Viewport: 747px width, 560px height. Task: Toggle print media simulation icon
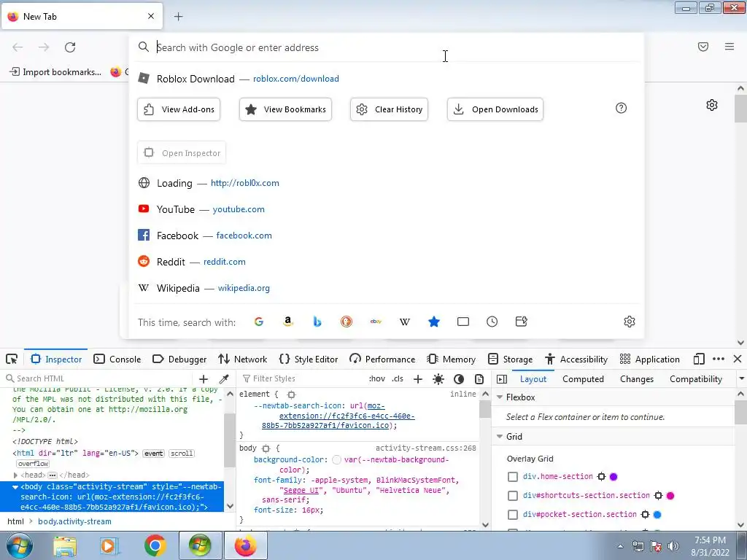479,379
